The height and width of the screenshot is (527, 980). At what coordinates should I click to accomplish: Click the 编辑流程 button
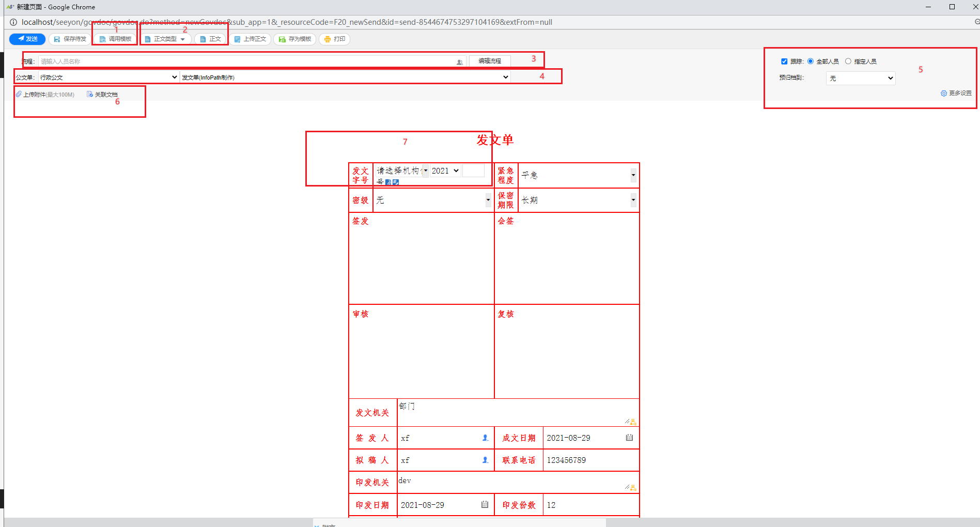click(489, 61)
